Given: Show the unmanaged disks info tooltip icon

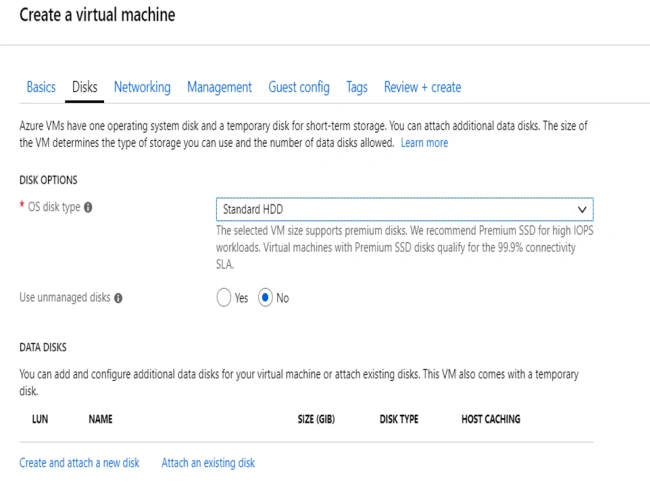Looking at the screenshot, I should [x=118, y=298].
